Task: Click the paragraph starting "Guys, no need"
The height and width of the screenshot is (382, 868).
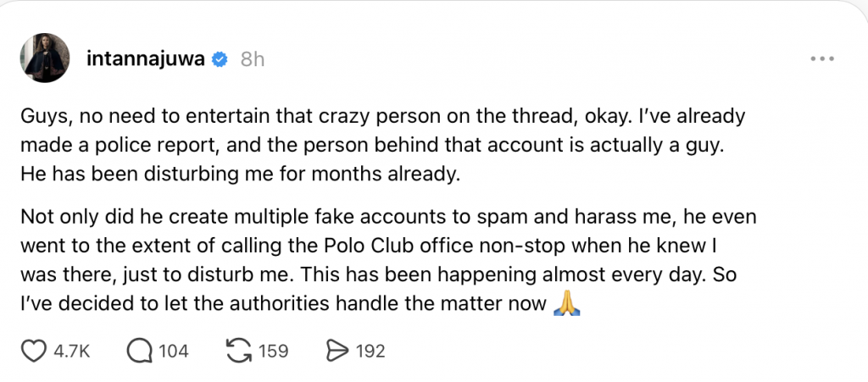Action: click(x=381, y=146)
